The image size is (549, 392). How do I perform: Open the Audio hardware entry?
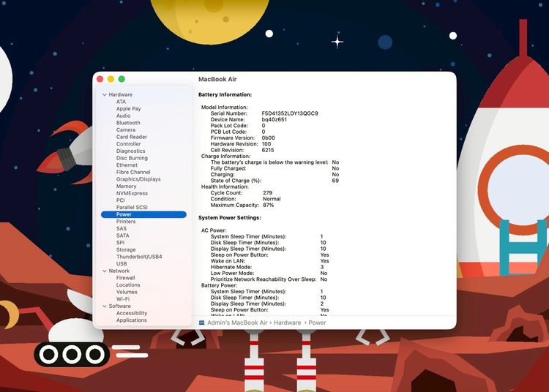(123, 116)
